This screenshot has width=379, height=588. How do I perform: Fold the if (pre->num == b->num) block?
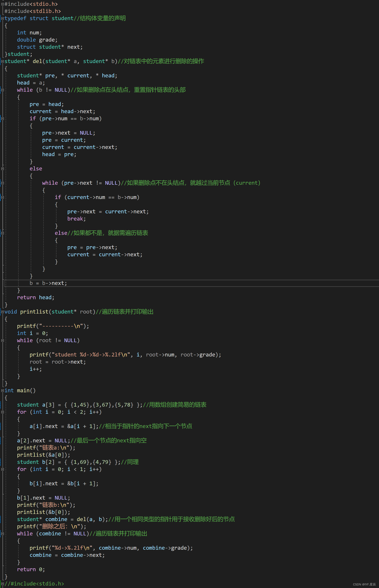click(x=3, y=119)
